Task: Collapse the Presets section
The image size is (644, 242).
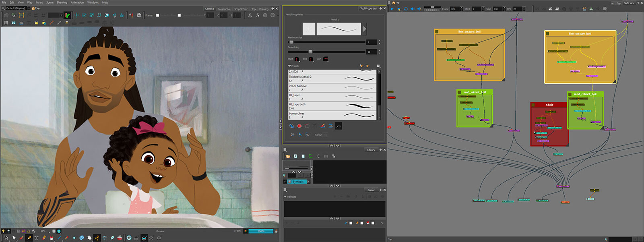Action: coord(289,66)
